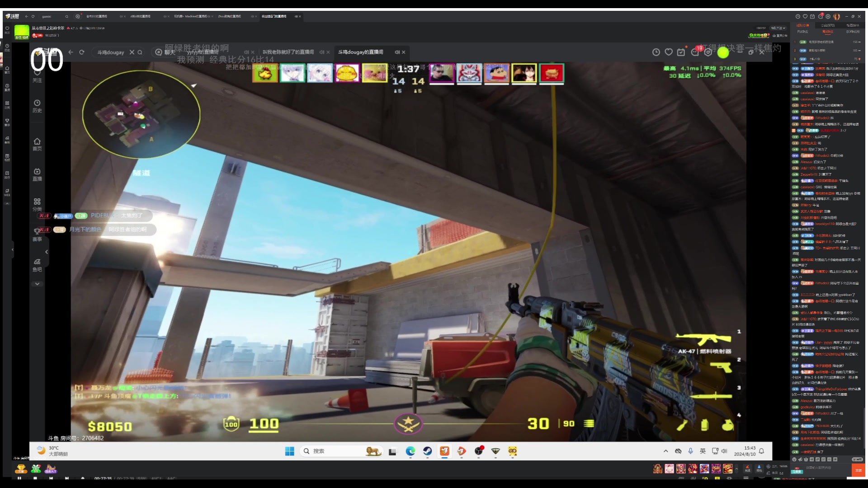
Task: Open the 30°C weather widget
Action: [x=52, y=451]
